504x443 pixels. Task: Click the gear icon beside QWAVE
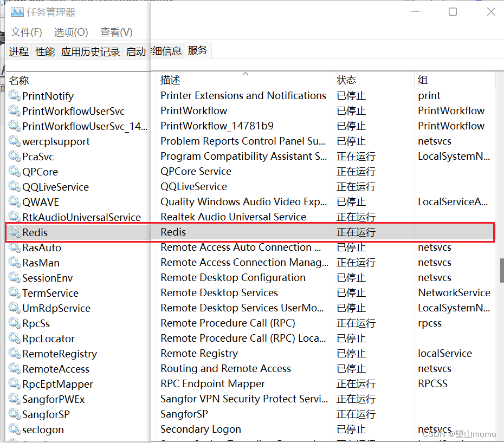point(15,202)
